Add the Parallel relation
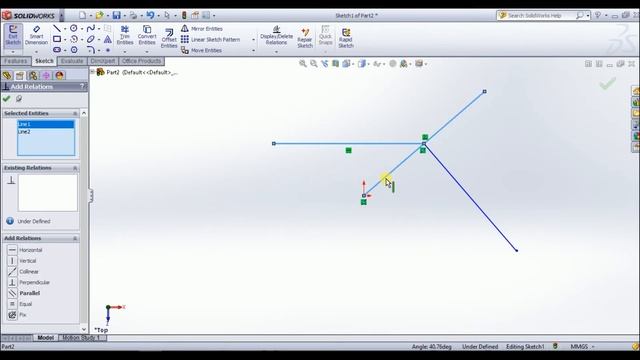 (x=24, y=293)
